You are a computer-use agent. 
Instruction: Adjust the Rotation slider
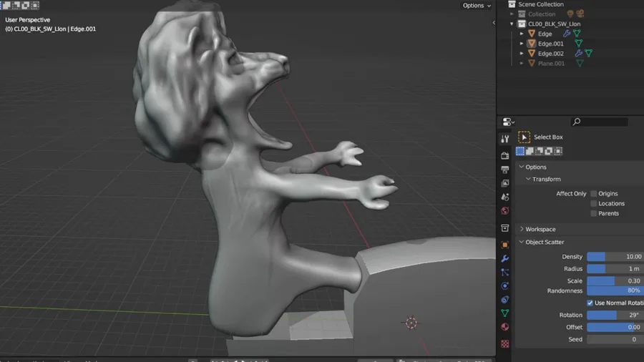point(615,315)
